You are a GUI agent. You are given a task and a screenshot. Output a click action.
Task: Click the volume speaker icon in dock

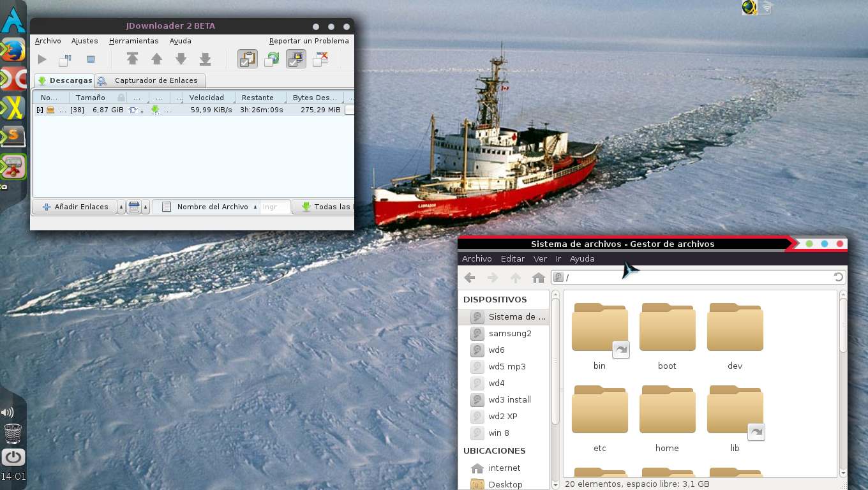tap(8, 412)
